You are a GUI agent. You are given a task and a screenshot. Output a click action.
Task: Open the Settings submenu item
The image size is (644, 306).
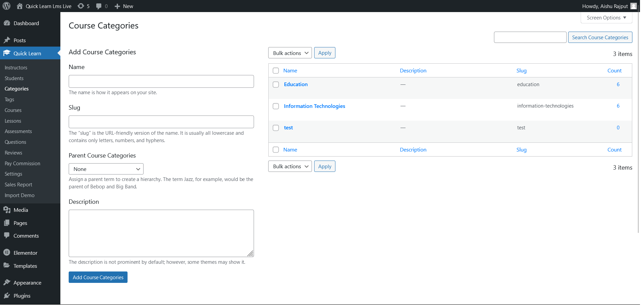pos(13,174)
